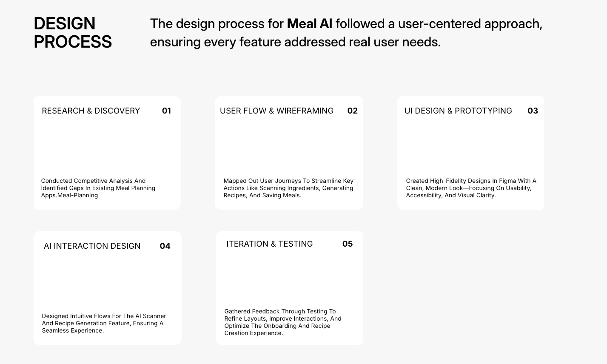Click the step number 01
The width and height of the screenshot is (607, 364).
coord(166,111)
